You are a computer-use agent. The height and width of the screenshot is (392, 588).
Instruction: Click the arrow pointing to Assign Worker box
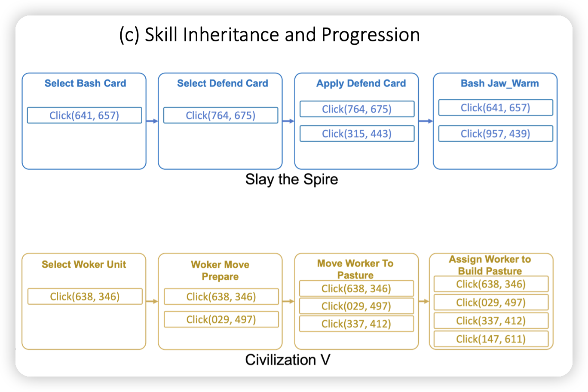(x=424, y=301)
